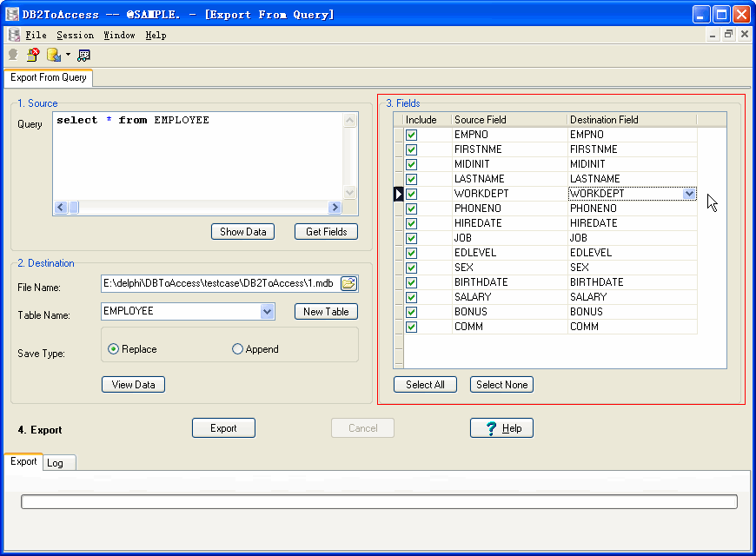
Task: Click the Help button with question mark
Action: (x=502, y=428)
